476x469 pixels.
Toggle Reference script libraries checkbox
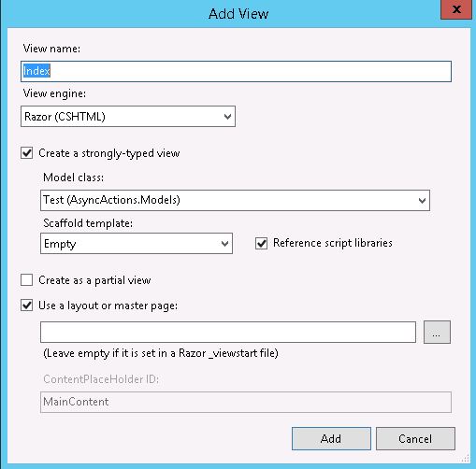tap(261, 243)
